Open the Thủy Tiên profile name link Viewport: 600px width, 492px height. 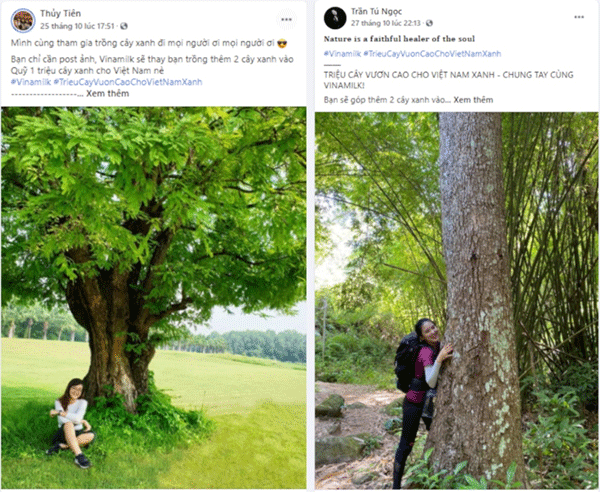(60, 13)
